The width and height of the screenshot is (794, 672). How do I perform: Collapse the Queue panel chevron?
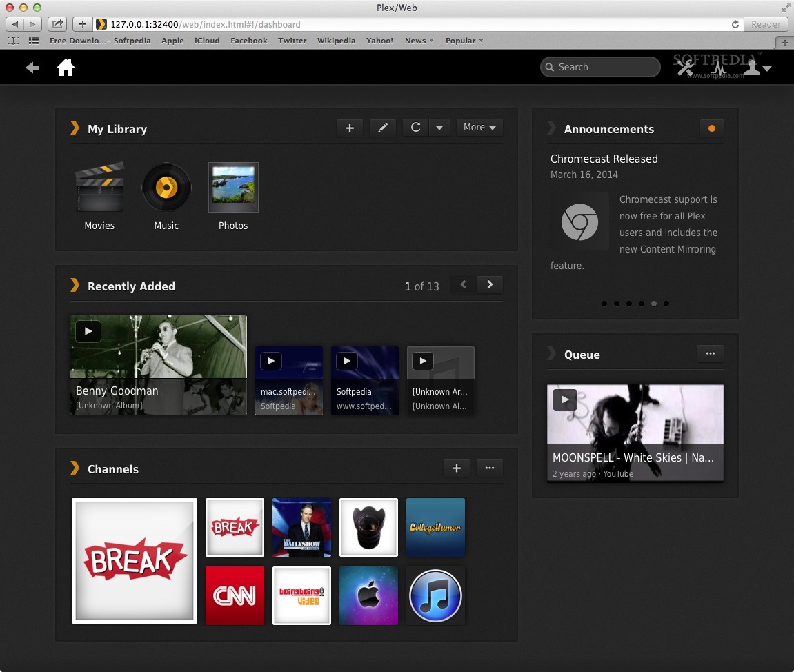[551, 353]
